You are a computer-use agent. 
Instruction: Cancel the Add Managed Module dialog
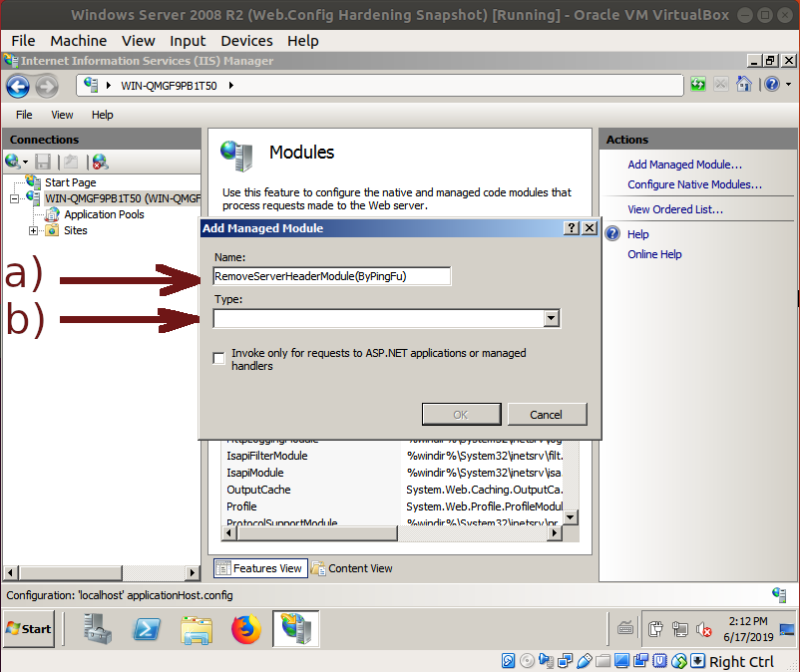(547, 415)
